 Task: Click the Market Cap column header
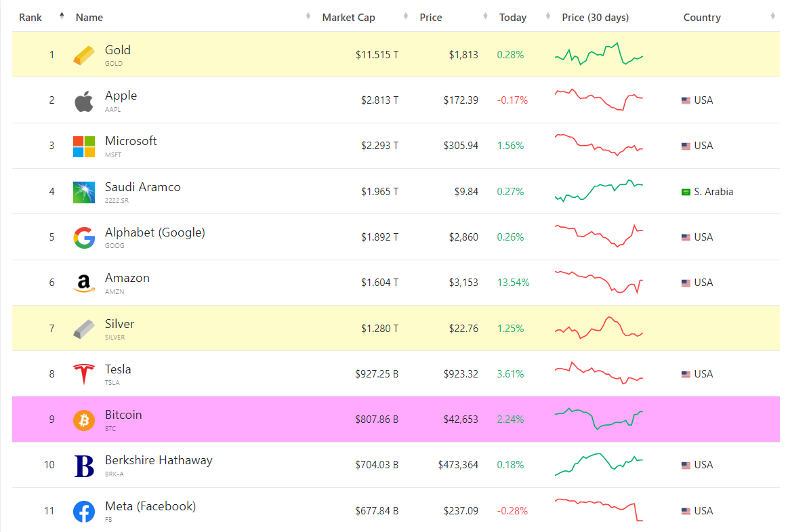(x=349, y=18)
